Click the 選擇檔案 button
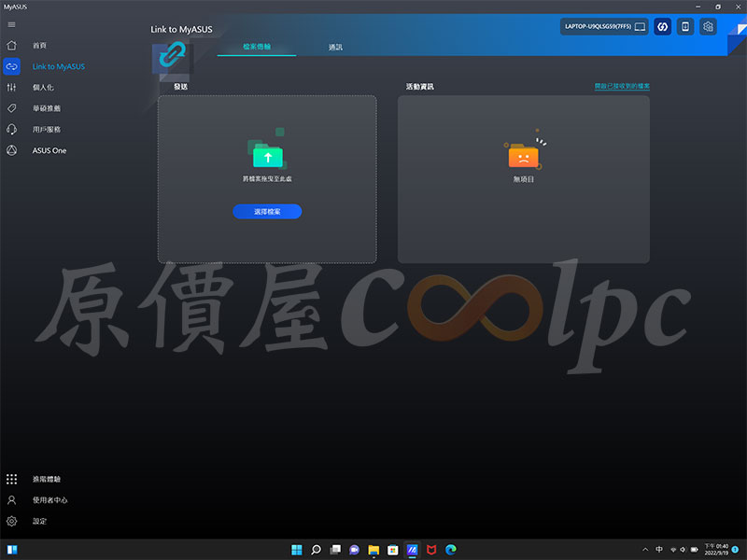Image resolution: width=747 pixels, height=560 pixels. pyautogui.click(x=267, y=212)
